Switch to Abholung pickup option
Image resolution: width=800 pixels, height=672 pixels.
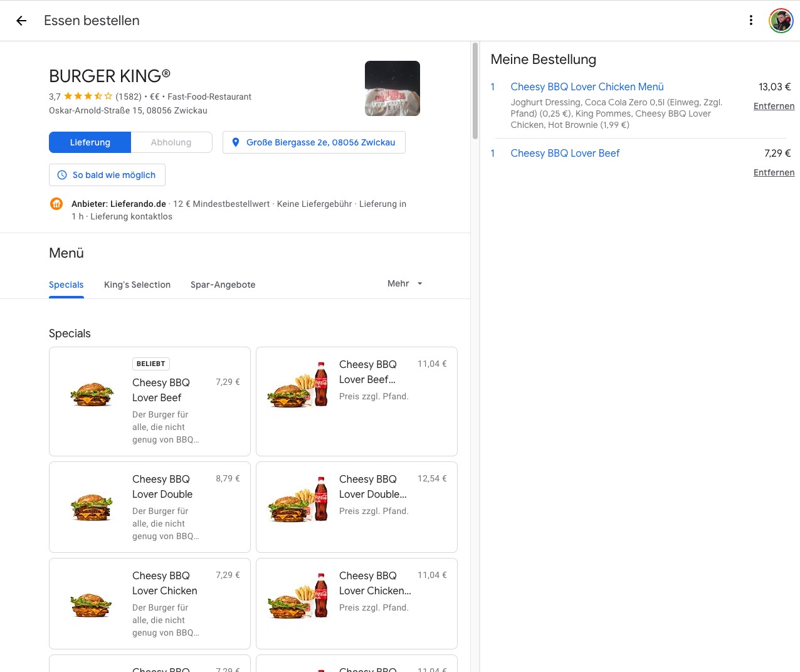[171, 142]
